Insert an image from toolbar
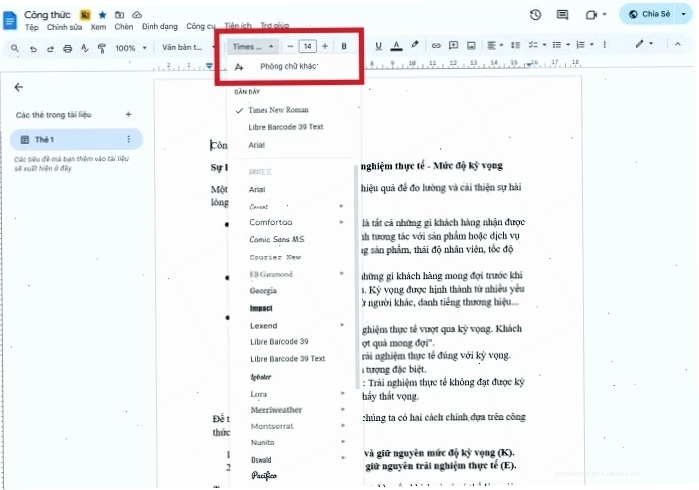This screenshot has width=699, height=490. [x=471, y=45]
